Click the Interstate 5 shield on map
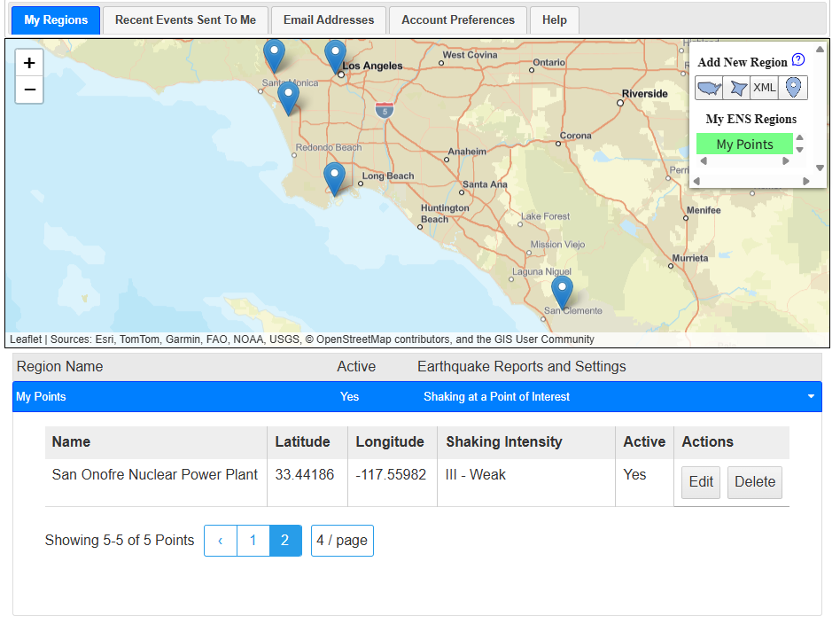The width and height of the screenshot is (840, 624). pyautogui.click(x=385, y=109)
